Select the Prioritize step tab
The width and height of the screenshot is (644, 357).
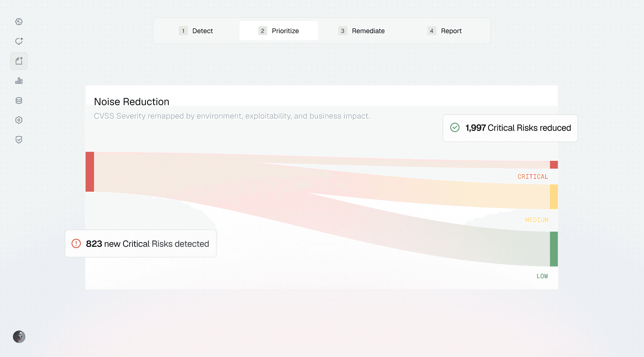pyautogui.click(x=279, y=31)
